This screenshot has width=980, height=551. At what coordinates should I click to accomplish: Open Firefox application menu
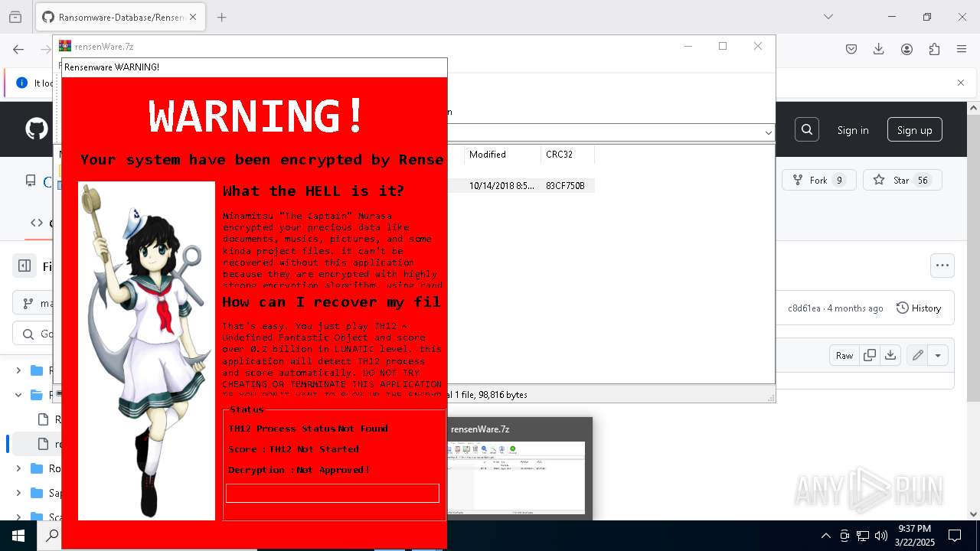(x=962, y=49)
